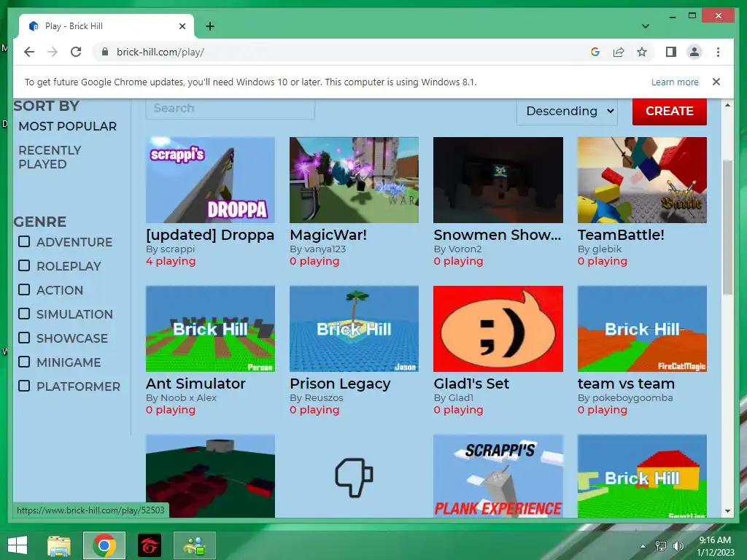Click creator name vanya123
Screen dimensions: 747x560
(325, 249)
